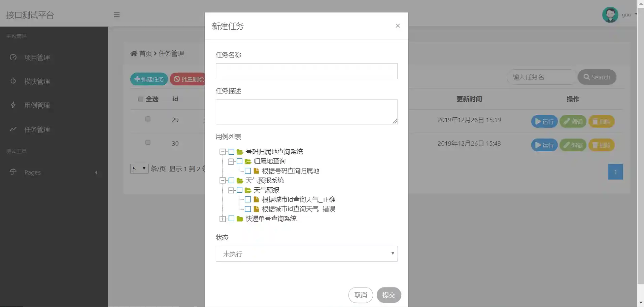This screenshot has width=644, height=307.
Task: Click the file icon of 根据城市id查询天气_错误
Action: point(256,209)
